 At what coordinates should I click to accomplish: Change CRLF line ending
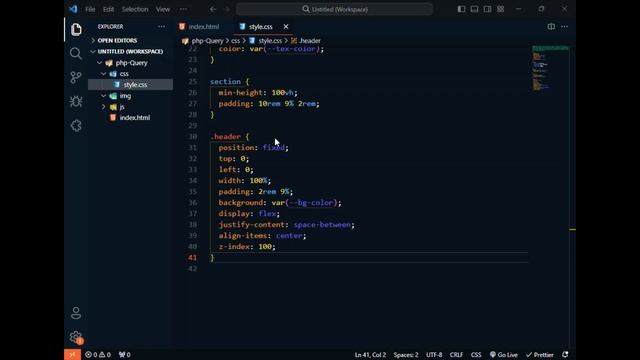[x=456, y=355]
